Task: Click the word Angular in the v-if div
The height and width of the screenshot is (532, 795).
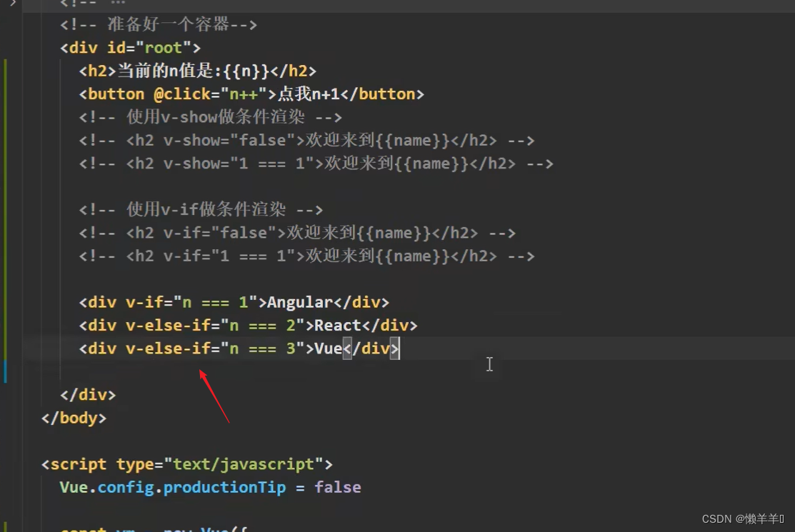Action: point(300,303)
